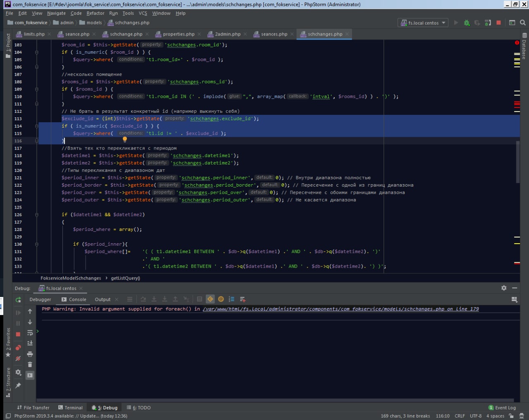This screenshot has height=420, width=529.
Task: Switch to the seances.php editor tab
Action: [274, 34]
